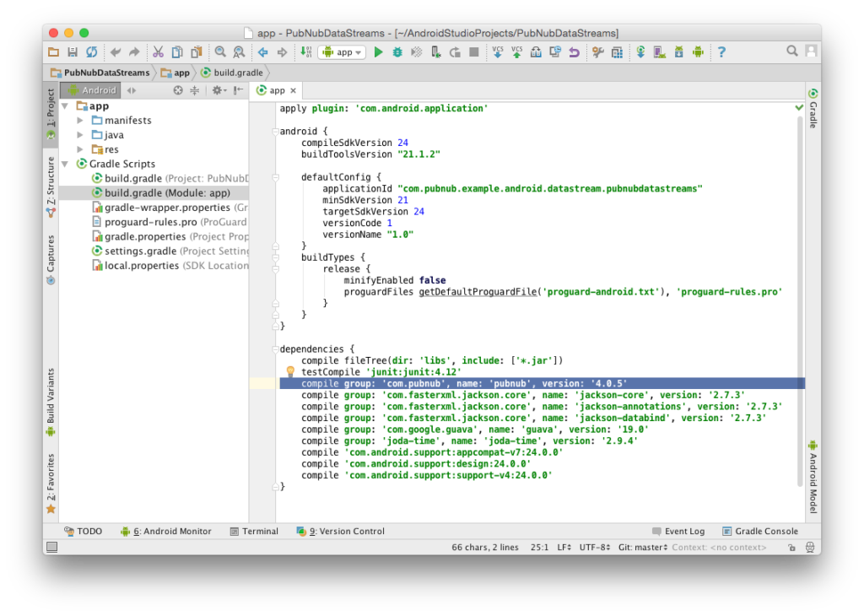864x616 pixels.
Task: Click build.gradle breadcrumb
Action: pyautogui.click(x=232, y=73)
